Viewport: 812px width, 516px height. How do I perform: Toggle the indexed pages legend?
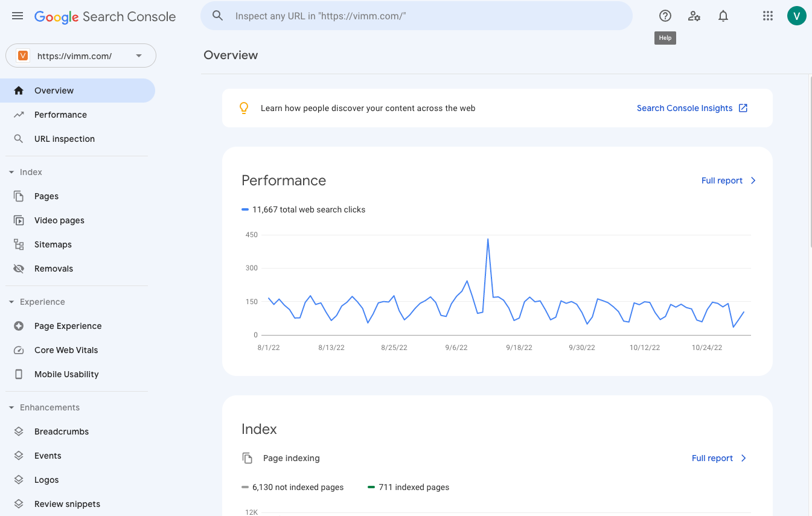coord(409,487)
